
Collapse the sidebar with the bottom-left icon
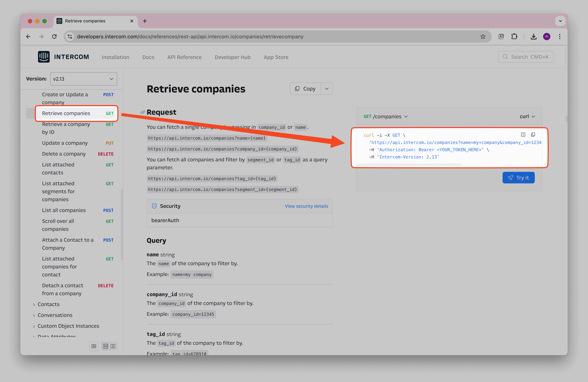(x=94, y=346)
